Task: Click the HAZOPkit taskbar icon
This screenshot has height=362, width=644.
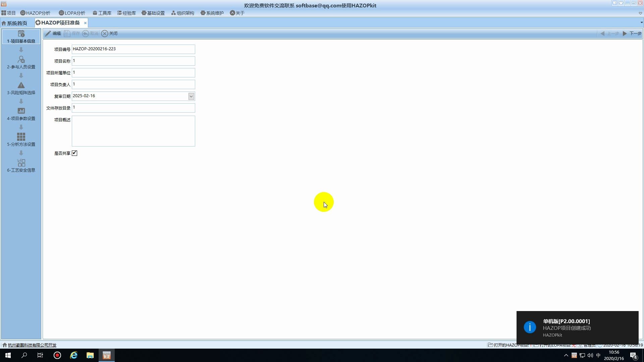Action: pyautogui.click(x=106, y=355)
